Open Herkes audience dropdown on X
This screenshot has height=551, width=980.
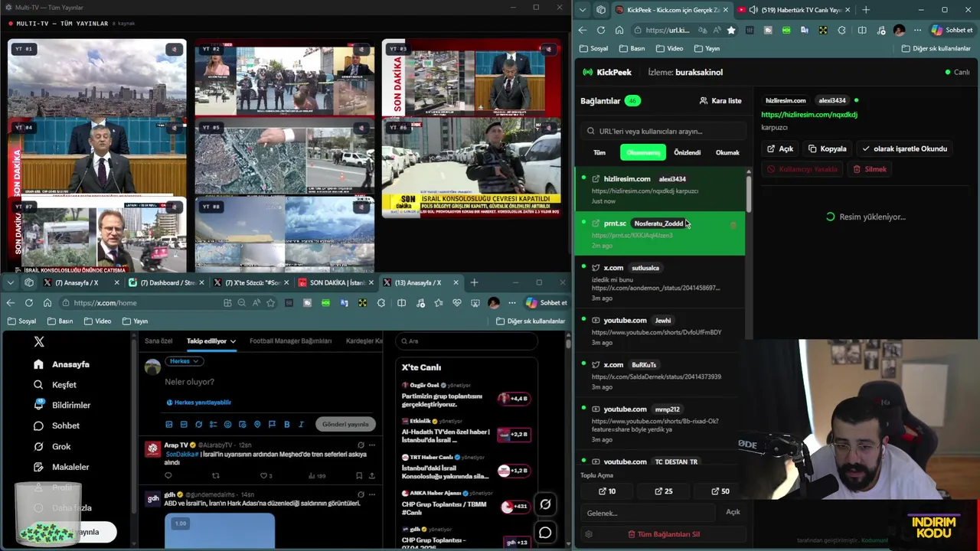click(x=185, y=361)
